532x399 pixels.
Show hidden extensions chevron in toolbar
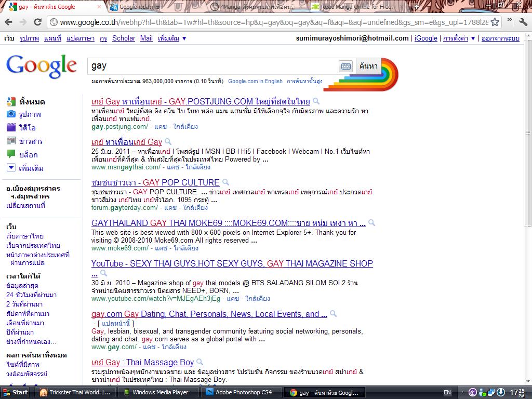pos(509,20)
